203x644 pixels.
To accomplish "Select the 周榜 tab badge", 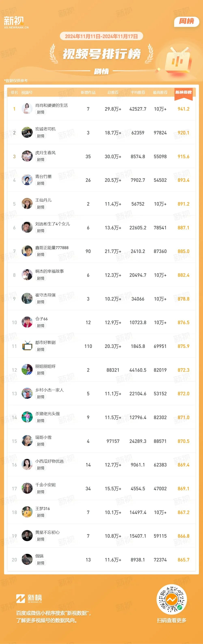I will [187, 21].
